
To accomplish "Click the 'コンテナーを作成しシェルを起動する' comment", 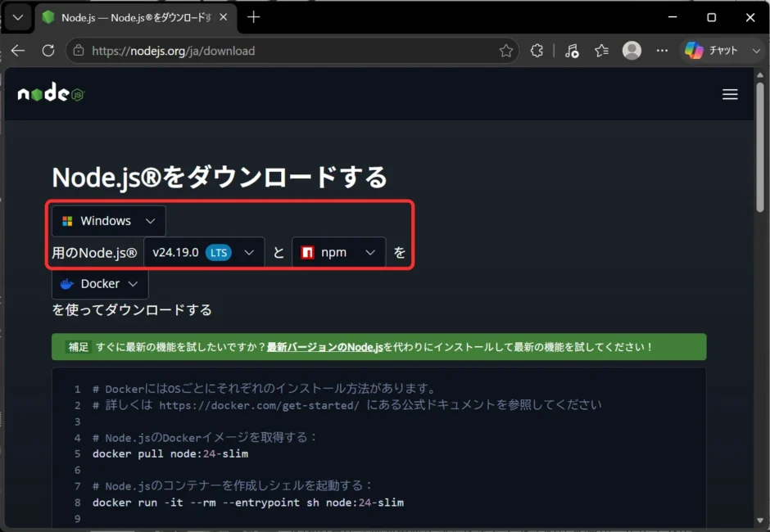I will point(233,486).
